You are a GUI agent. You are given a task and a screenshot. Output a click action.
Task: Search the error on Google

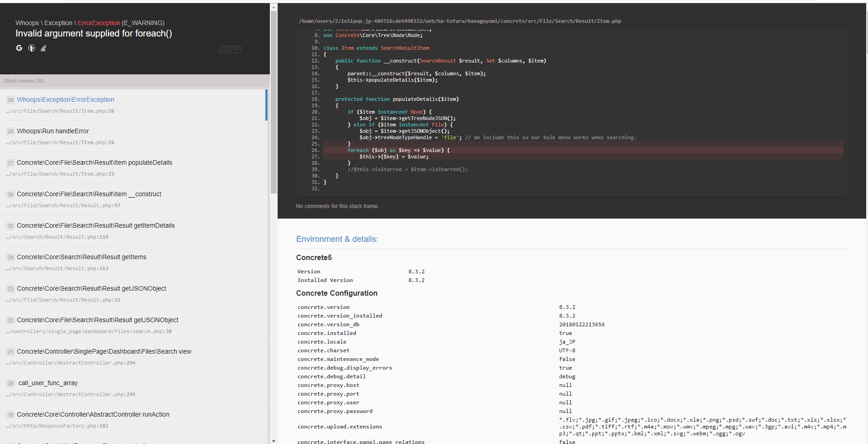[x=19, y=48]
